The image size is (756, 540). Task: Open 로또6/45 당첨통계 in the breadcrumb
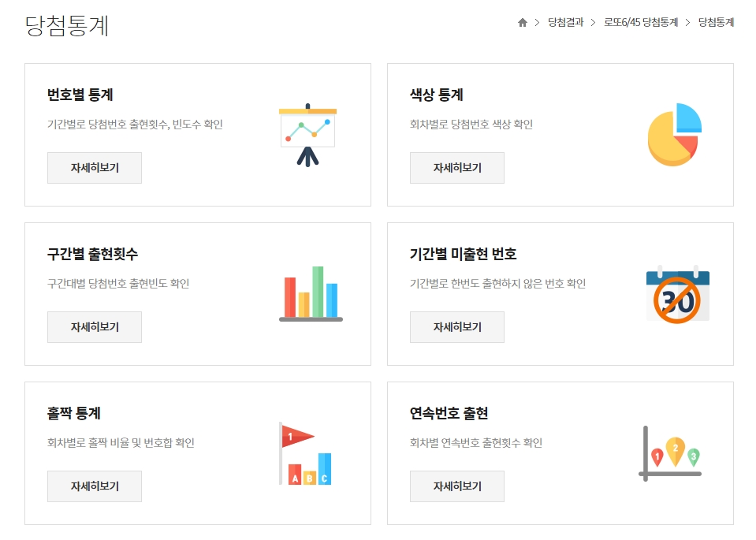click(640, 22)
